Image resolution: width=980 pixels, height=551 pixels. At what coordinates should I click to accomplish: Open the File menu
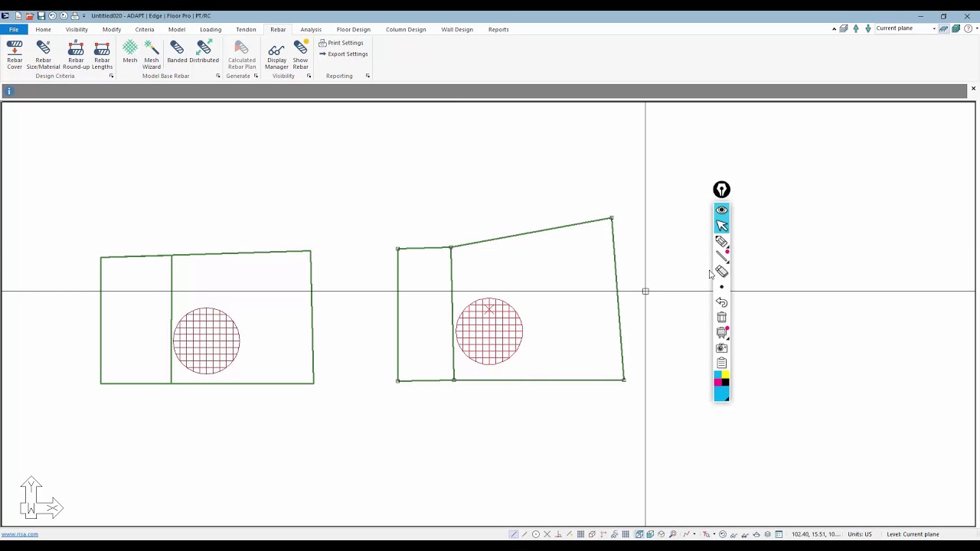[14, 29]
